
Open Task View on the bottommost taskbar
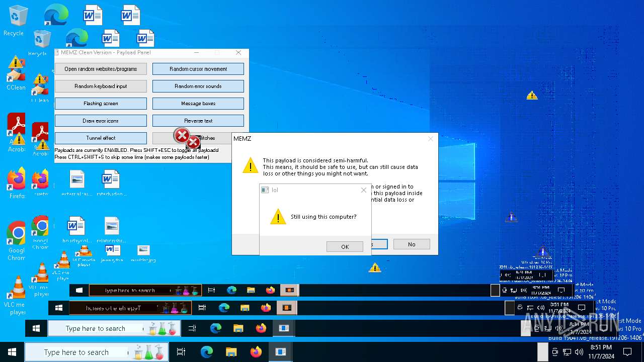click(x=181, y=352)
